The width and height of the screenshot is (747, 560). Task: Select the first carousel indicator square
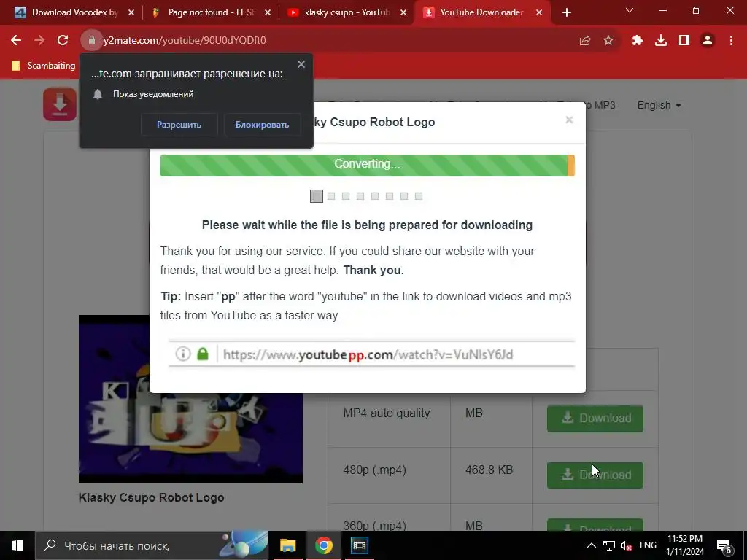pyautogui.click(x=317, y=196)
